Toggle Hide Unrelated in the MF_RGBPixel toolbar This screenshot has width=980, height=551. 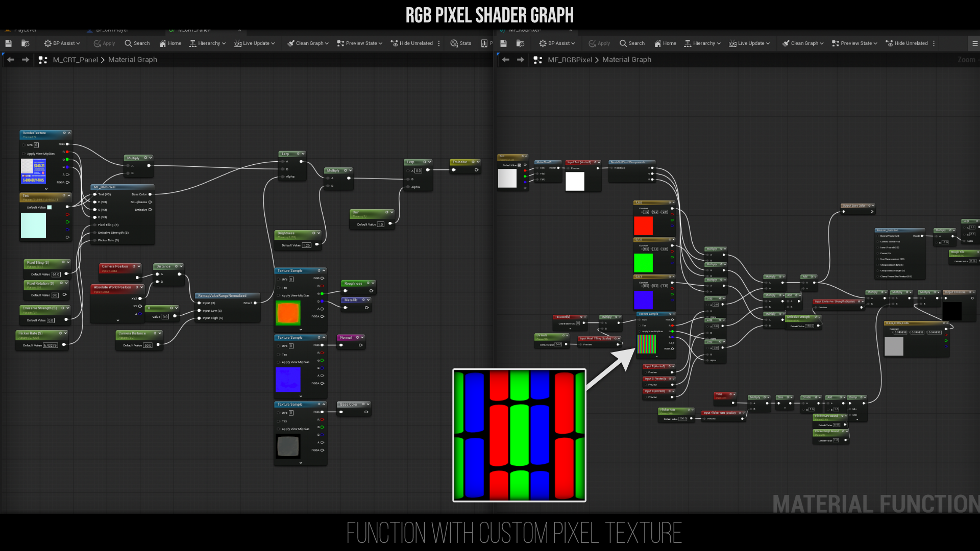click(906, 43)
